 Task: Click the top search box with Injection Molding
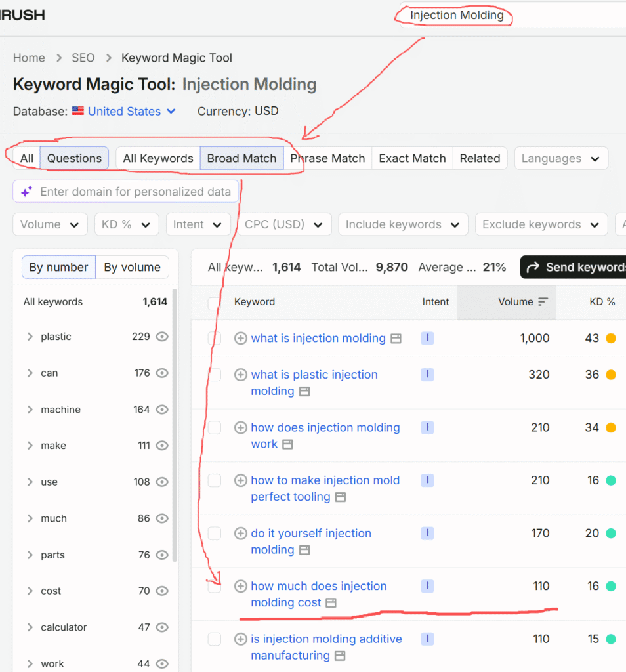[512, 16]
